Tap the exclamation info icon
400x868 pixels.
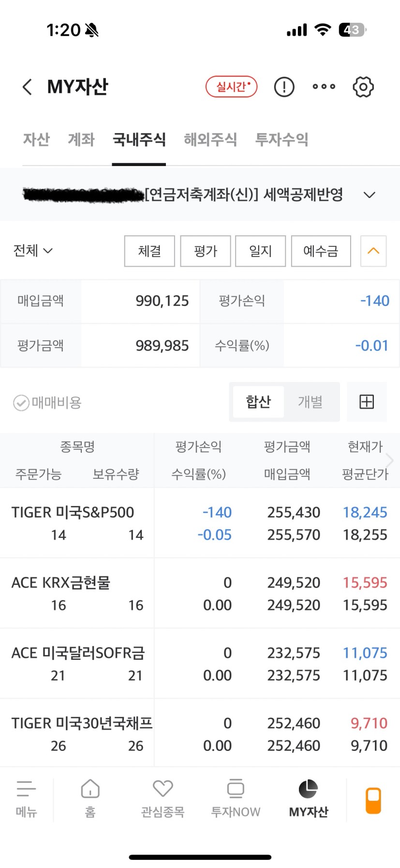284,87
